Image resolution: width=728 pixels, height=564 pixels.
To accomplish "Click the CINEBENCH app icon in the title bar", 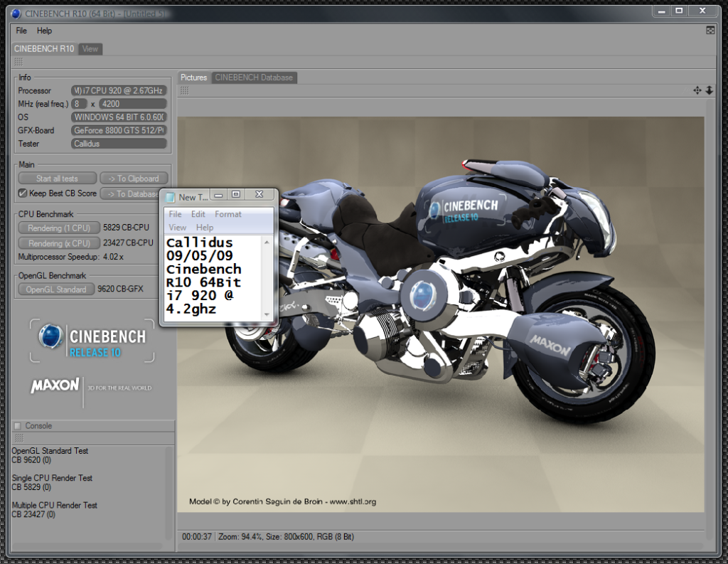I will point(17,12).
